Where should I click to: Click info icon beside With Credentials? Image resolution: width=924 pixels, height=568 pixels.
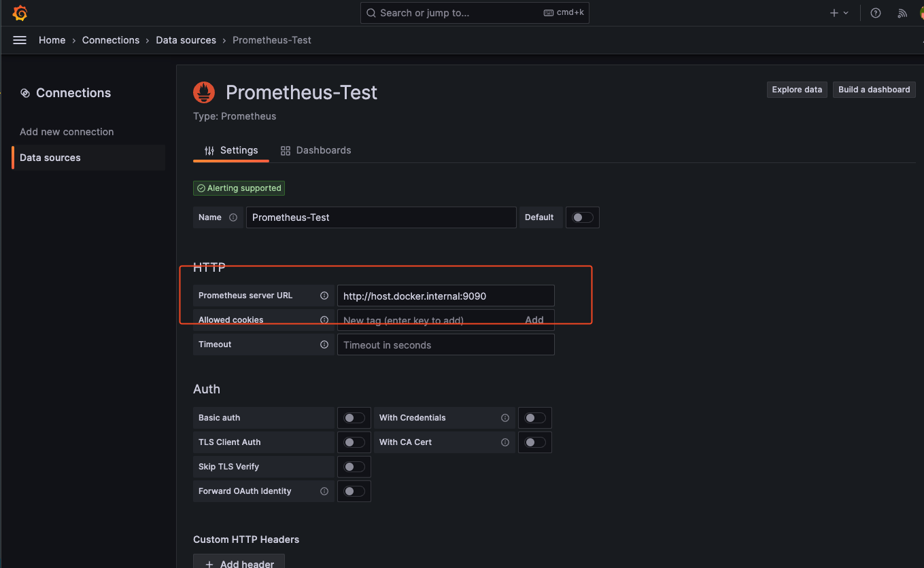[x=505, y=418]
